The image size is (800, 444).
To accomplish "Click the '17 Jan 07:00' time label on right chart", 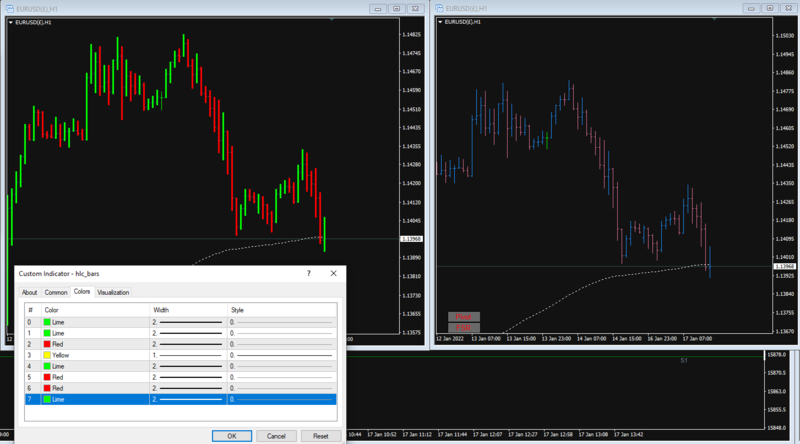I will [x=697, y=338].
